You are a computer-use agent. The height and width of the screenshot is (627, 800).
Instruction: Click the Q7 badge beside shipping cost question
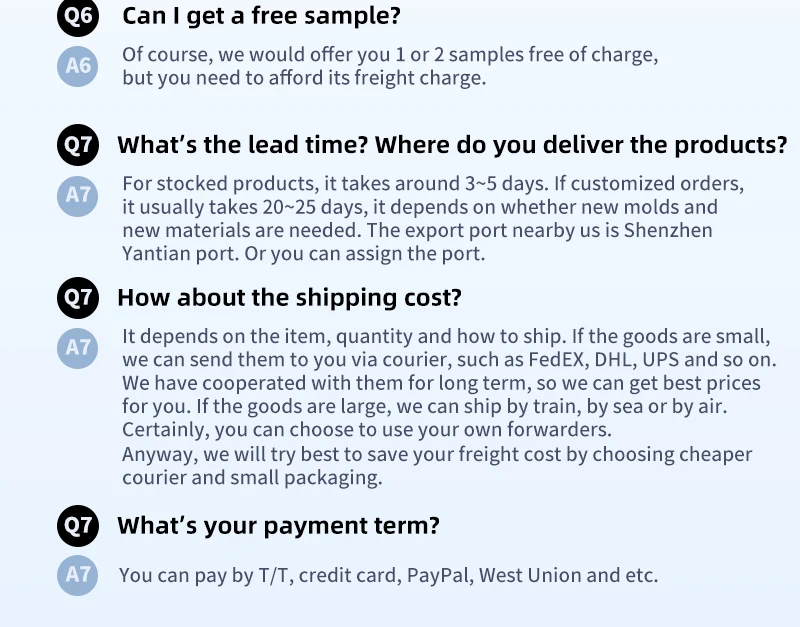pos(78,298)
